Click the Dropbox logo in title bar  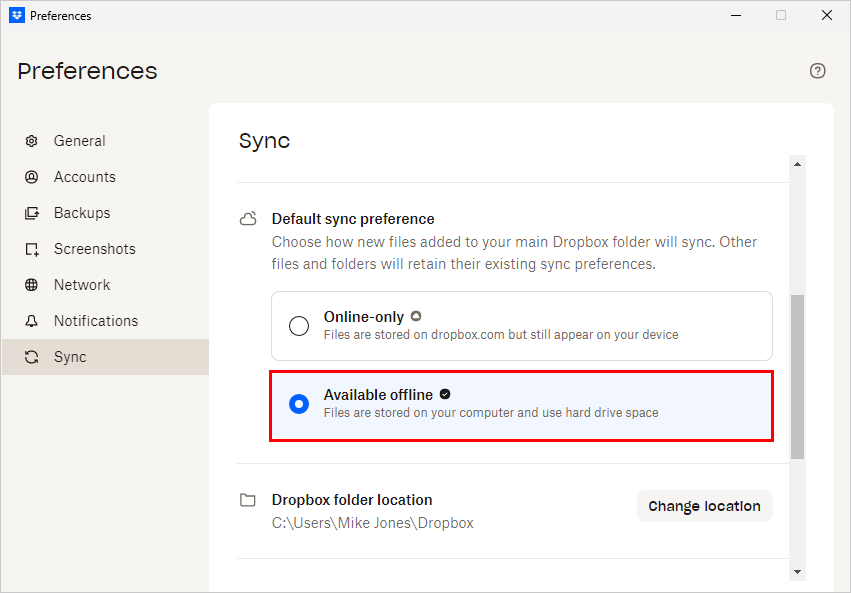[x=16, y=15]
